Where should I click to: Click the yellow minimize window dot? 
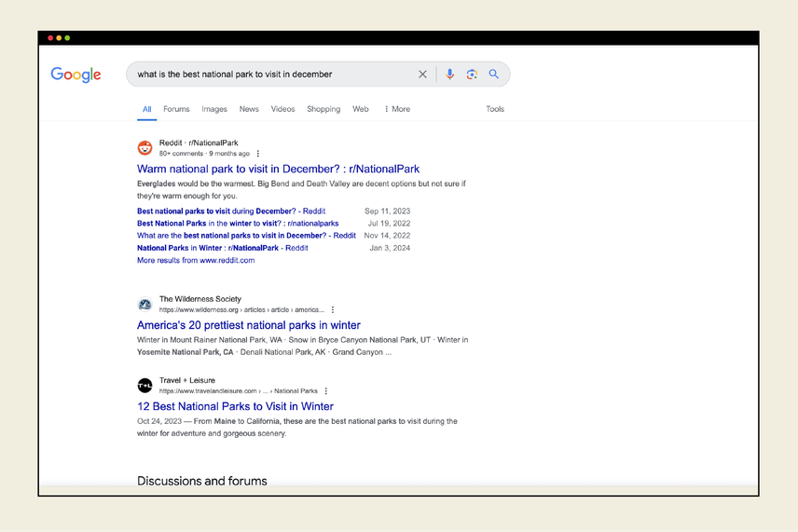[x=59, y=38]
